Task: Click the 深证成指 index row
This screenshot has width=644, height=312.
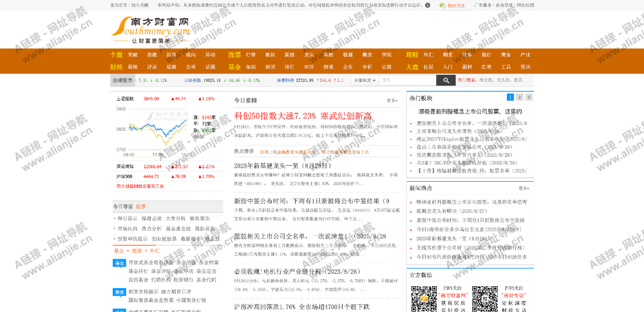Action: coord(168,166)
